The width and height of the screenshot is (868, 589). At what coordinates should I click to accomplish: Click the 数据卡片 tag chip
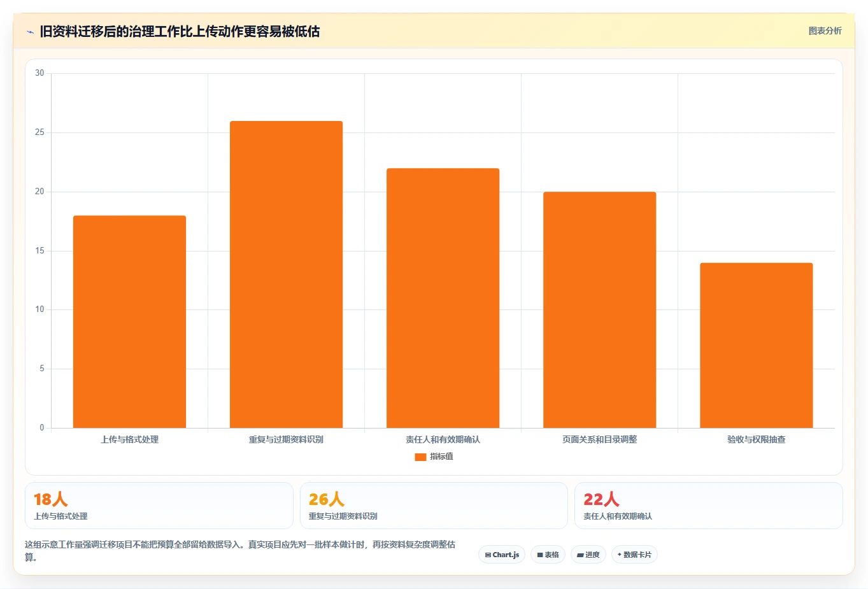click(x=634, y=555)
